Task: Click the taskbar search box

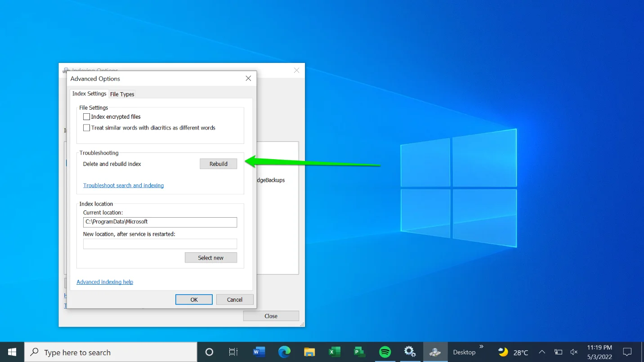Action: tap(111, 352)
